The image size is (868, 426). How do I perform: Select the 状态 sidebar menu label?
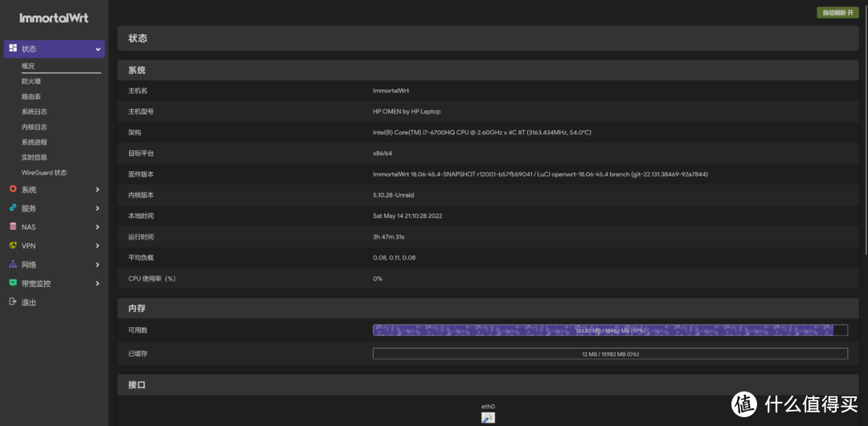click(29, 49)
